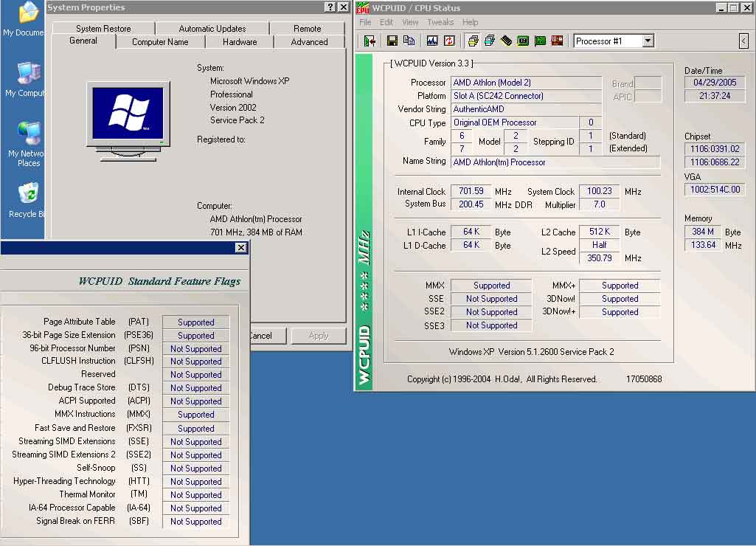Image resolution: width=756 pixels, height=546 pixels.
Task: Click the floppy disk save icon in WCPUID
Action: tap(392, 41)
